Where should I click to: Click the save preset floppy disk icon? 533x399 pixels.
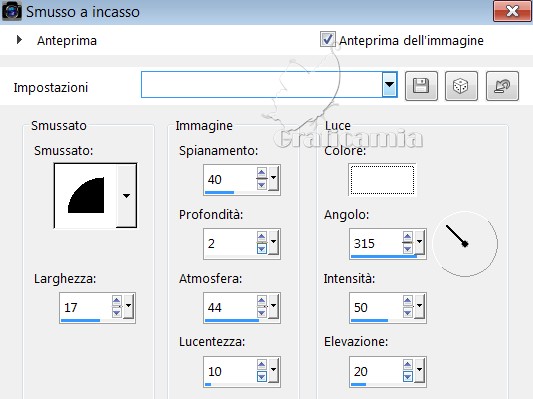coord(421,86)
